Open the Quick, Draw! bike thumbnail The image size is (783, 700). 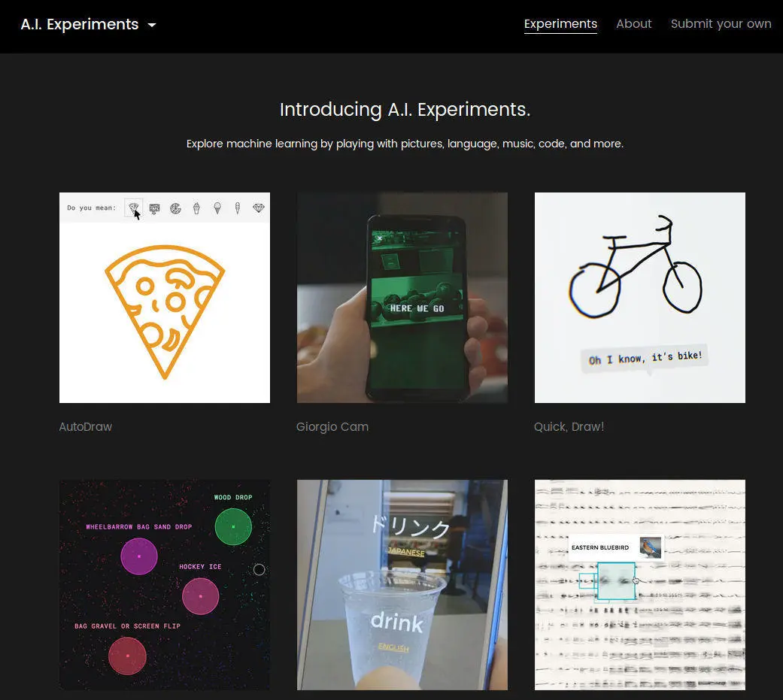click(640, 298)
